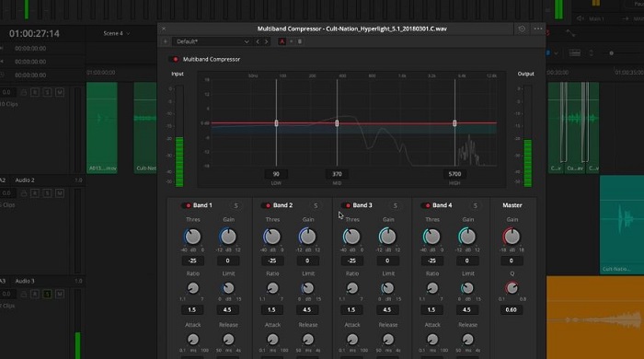The width and height of the screenshot is (644, 359).
Task: Arm record R on the 10 Clips track
Action: click(x=35, y=92)
